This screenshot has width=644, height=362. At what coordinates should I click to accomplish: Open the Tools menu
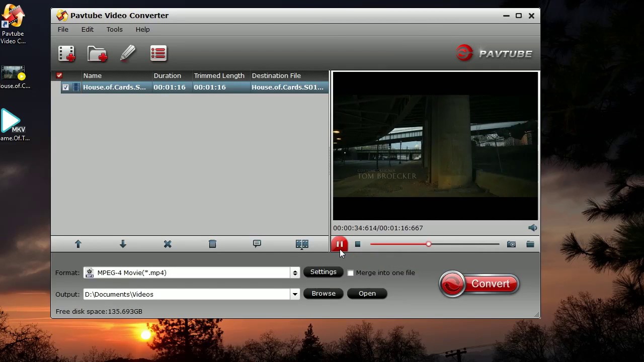115,29
